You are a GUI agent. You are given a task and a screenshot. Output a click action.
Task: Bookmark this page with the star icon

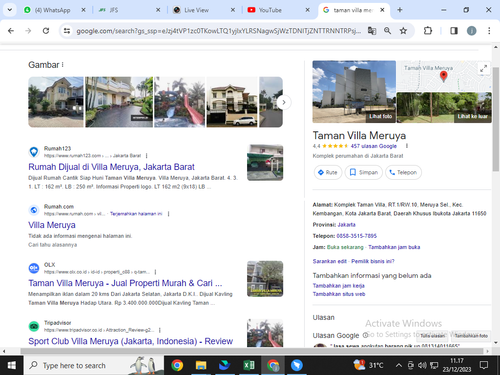pyautogui.click(x=403, y=31)
